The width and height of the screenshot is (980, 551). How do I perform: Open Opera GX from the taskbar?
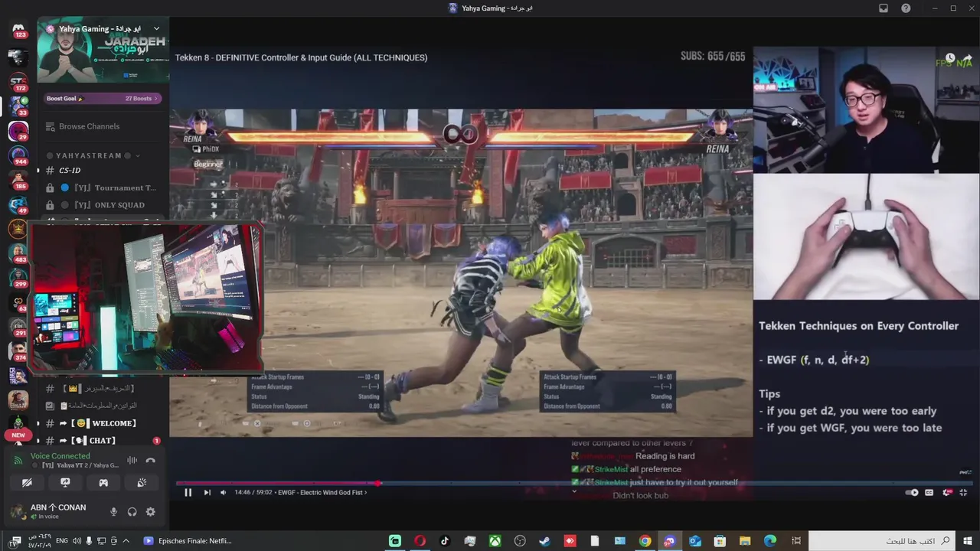point(420,541)
